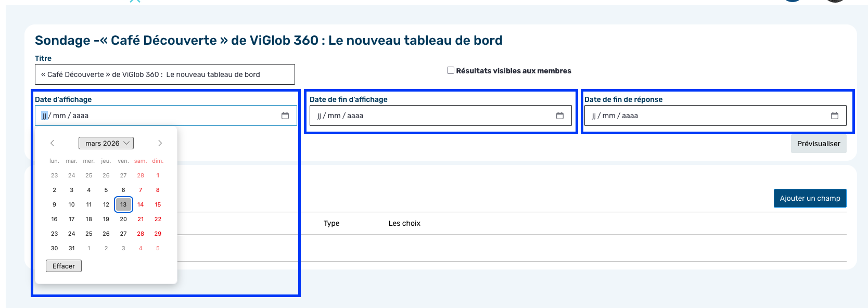Click the Date de fin d'affichage label

point(349,99)
